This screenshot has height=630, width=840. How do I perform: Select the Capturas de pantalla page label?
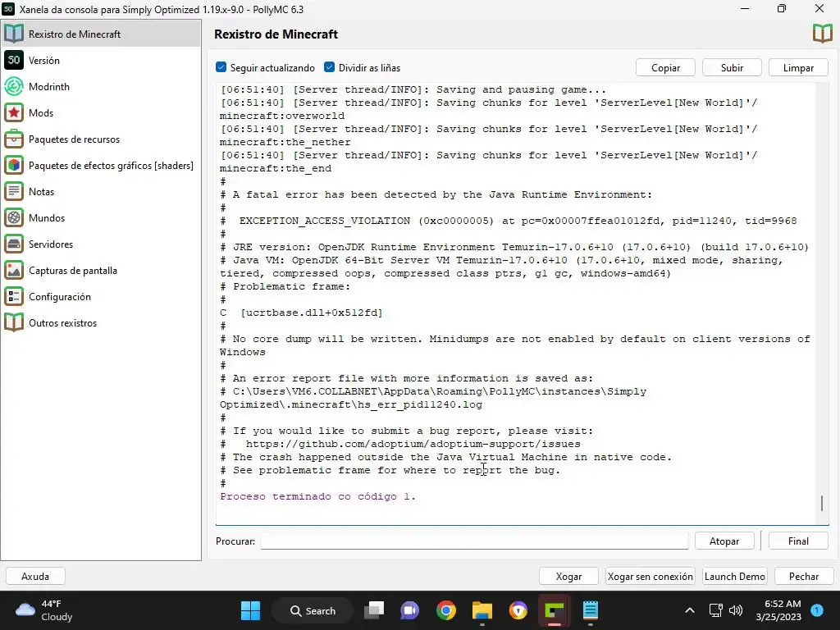click(x=73, y=271)
